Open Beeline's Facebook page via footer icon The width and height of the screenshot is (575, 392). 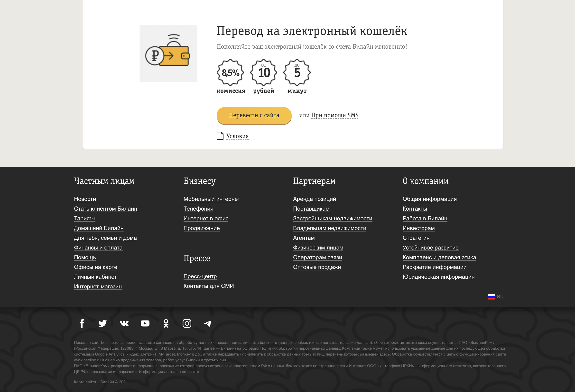click(82, 323)
